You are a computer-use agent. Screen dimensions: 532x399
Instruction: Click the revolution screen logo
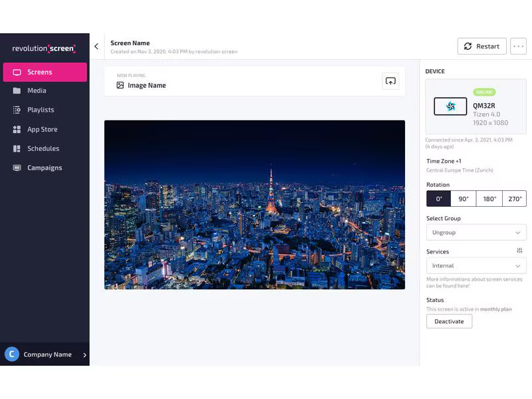[x=44, y=49]
